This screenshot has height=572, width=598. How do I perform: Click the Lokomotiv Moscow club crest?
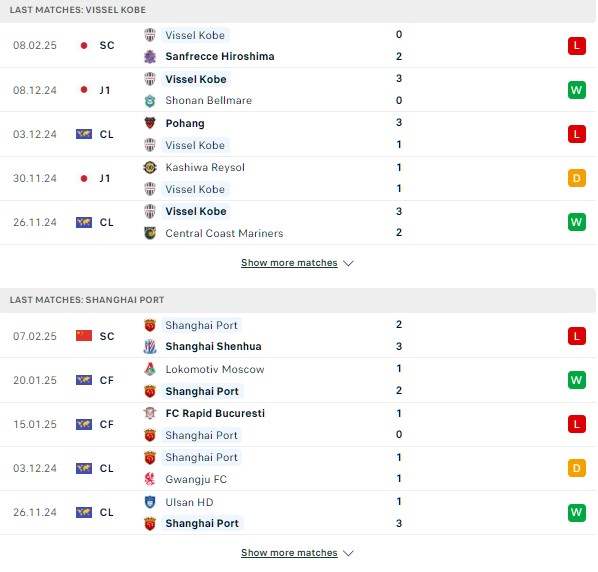150,369
